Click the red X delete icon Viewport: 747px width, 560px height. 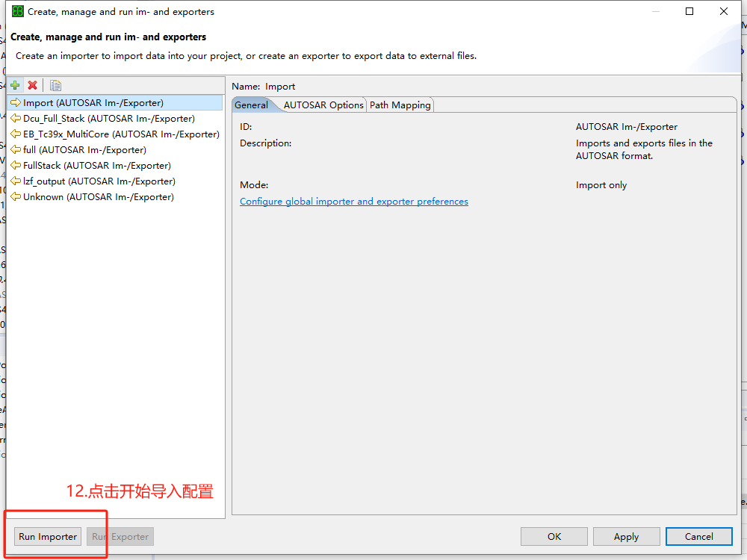(32, 86)
